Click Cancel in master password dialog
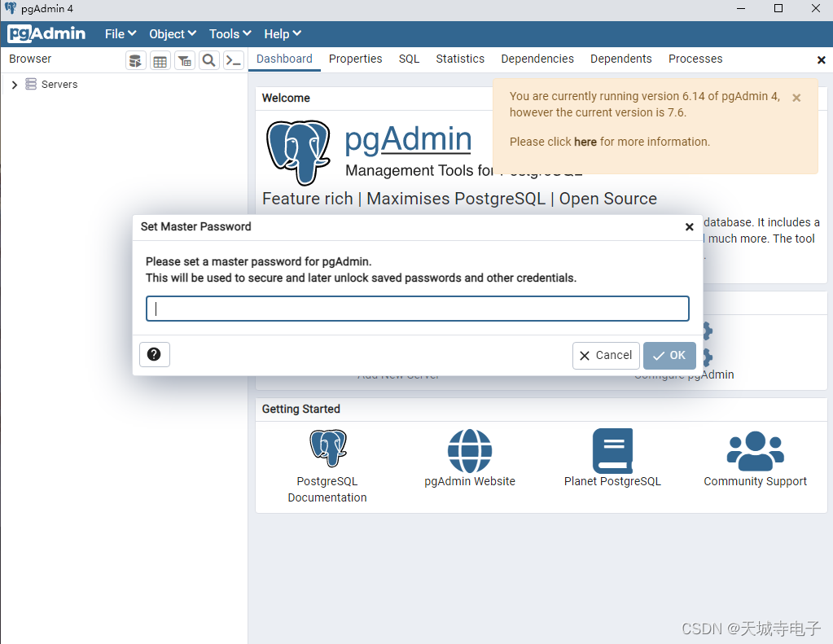This screenshot has height=644, width=833. pos(606,356)
